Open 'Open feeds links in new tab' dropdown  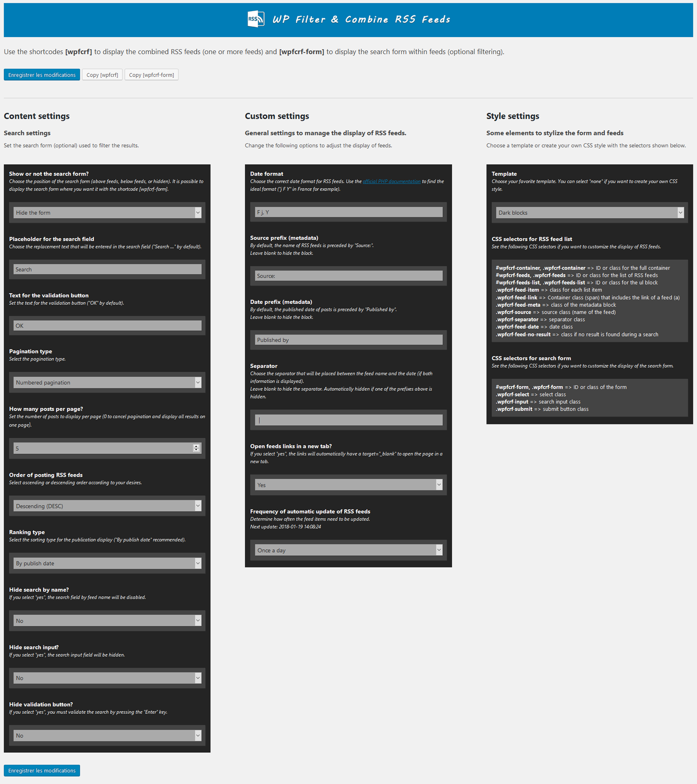[x=348, y=485]
